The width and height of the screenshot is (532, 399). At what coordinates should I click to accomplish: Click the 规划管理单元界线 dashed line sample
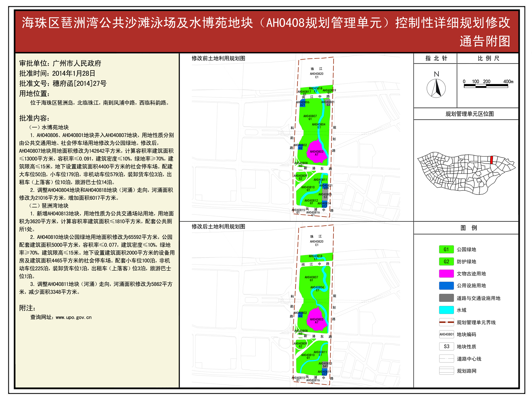(446, 322)
